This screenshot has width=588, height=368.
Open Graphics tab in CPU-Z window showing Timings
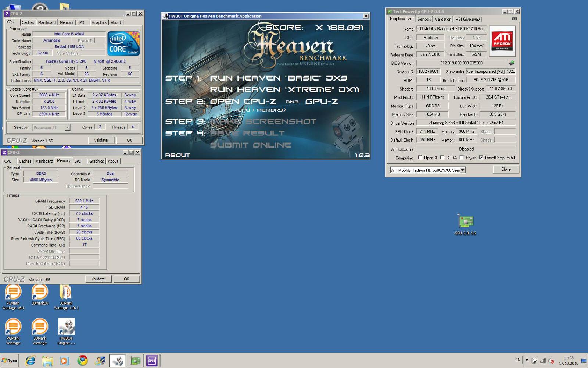(x=96, y=161)
